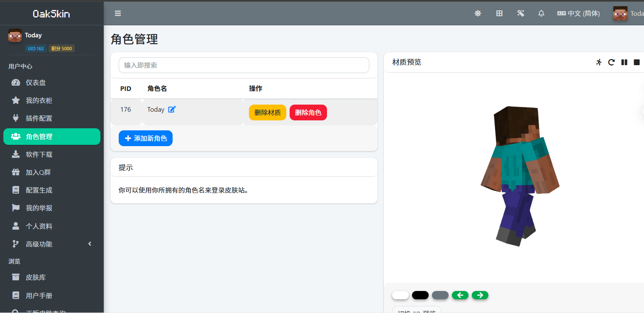The image size is (644, 313).
Task: Click the archive box icon next to 皮肤库
Action: click(x=16, y=277)
